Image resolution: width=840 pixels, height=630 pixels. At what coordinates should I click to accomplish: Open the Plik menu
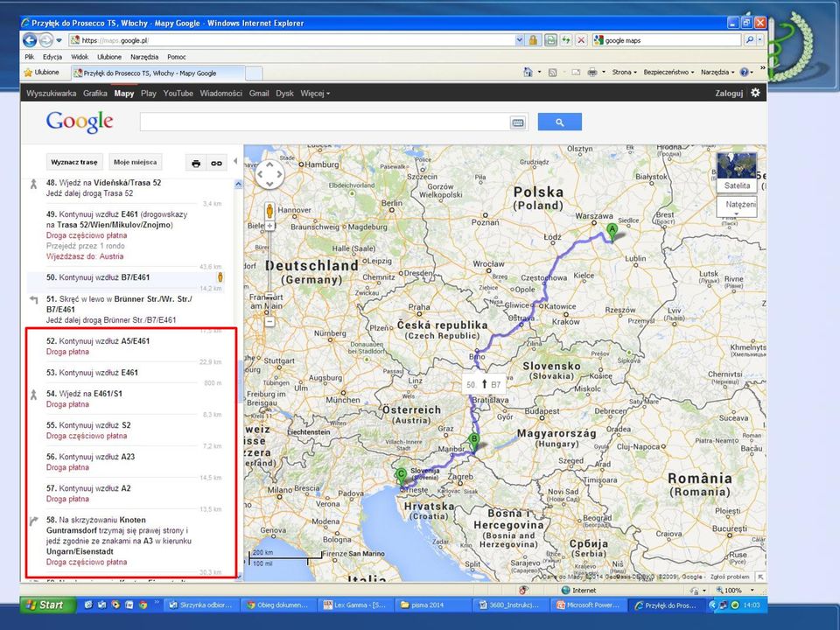pyautogui.click(x=30, y=57)
